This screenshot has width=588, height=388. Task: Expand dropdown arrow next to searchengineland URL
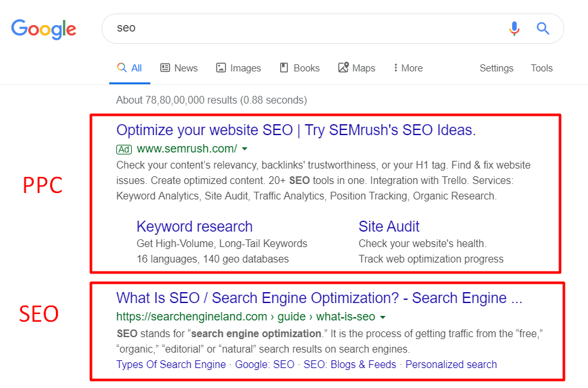click(382, 317)
